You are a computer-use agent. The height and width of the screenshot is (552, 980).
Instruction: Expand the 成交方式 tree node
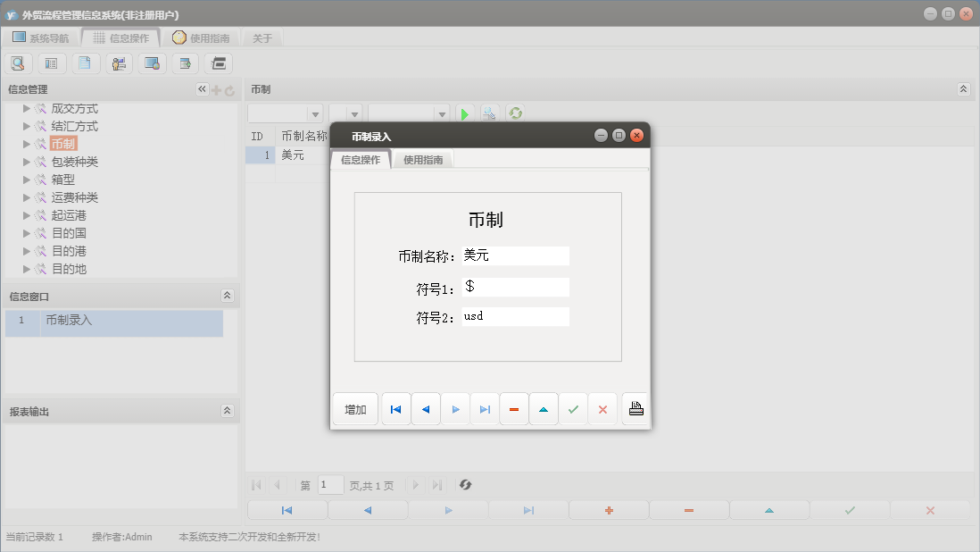pyautogui.click(x=27, y=108)
